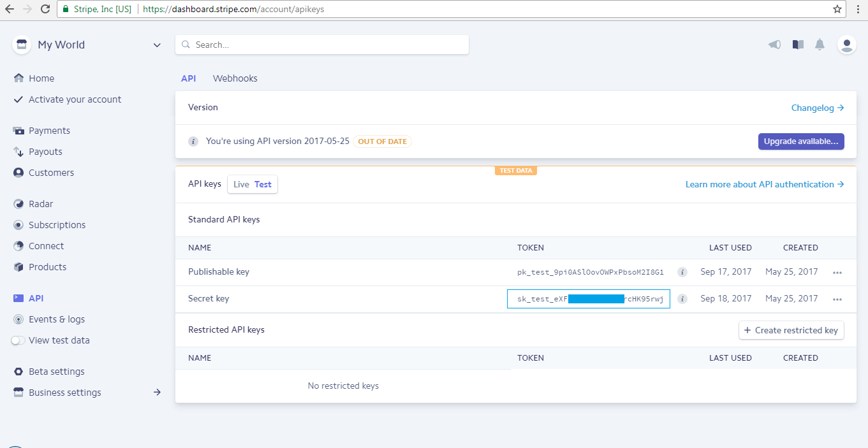Viewport: 868px width, 448px height.
Task: Open user profile avatar
Action: coord(847,45)
